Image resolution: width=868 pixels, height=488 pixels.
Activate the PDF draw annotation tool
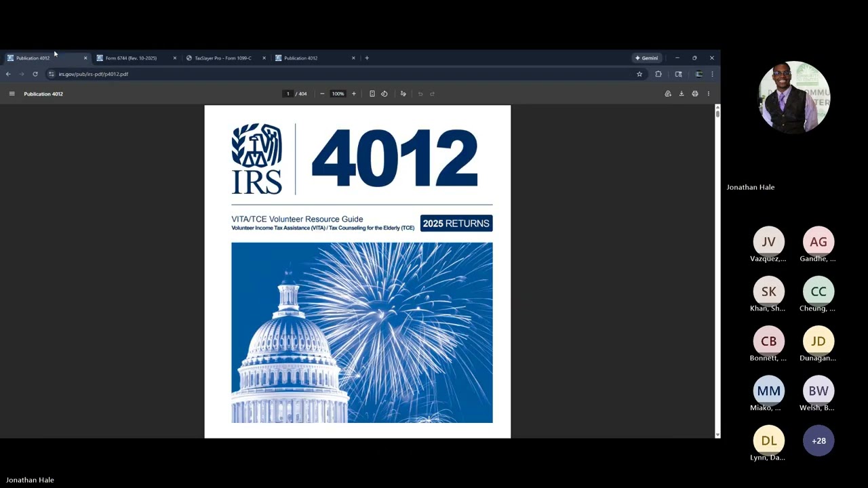[x=403, y=94]
